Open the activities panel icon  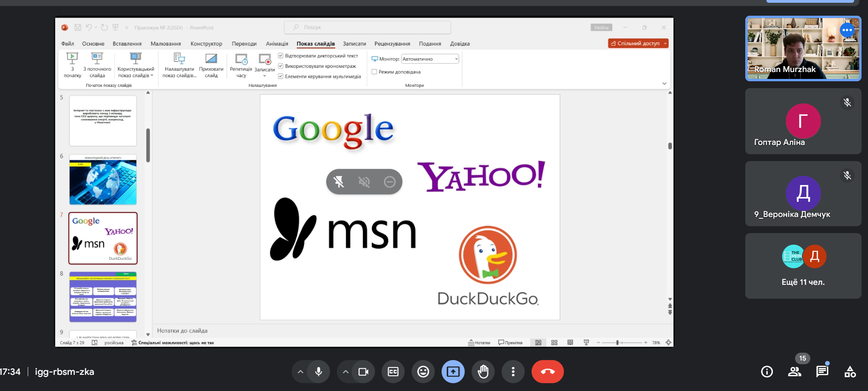coord(850,372)
